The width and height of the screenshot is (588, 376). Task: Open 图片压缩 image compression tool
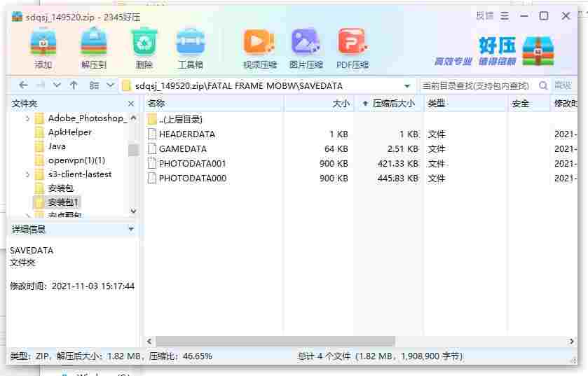pos(306,49)
